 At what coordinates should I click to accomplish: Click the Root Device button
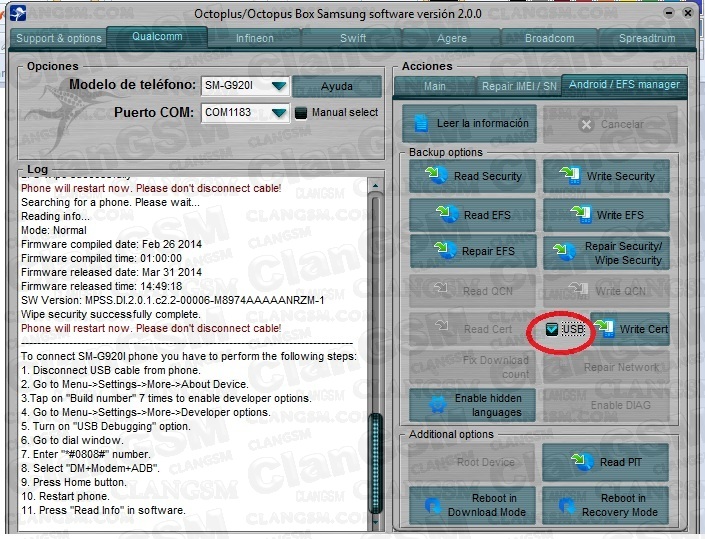tap(472, 462)
